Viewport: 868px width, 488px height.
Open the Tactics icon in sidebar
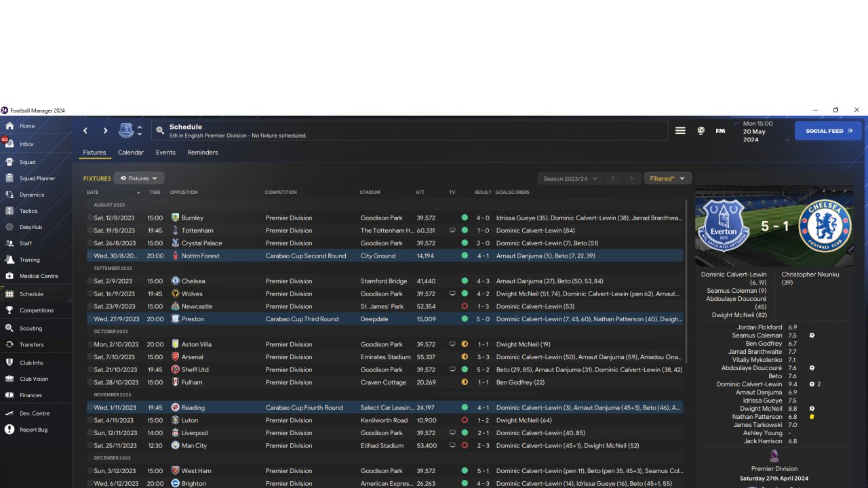click(x=9, y=211)
